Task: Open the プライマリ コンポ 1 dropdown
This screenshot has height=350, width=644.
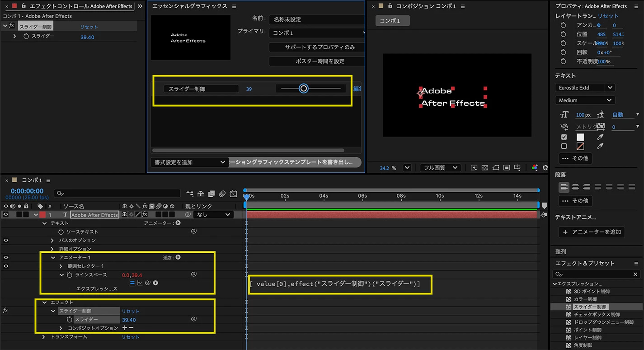Action: [317, 33]
